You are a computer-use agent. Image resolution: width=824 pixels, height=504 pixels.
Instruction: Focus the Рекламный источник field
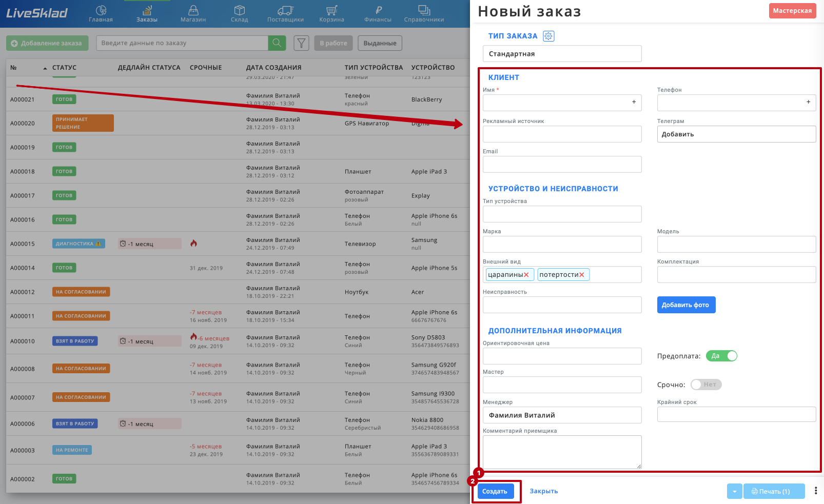click(x=562, y=134)
